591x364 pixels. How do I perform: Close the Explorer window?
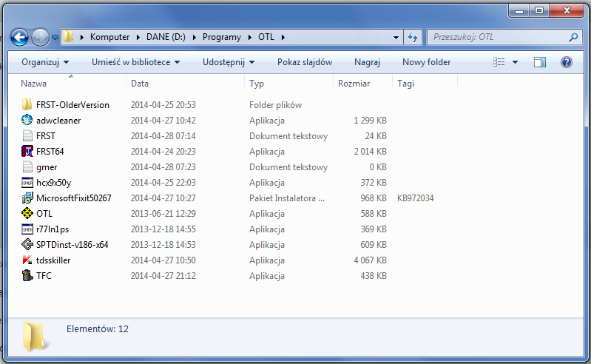click(x=567, y=11)
